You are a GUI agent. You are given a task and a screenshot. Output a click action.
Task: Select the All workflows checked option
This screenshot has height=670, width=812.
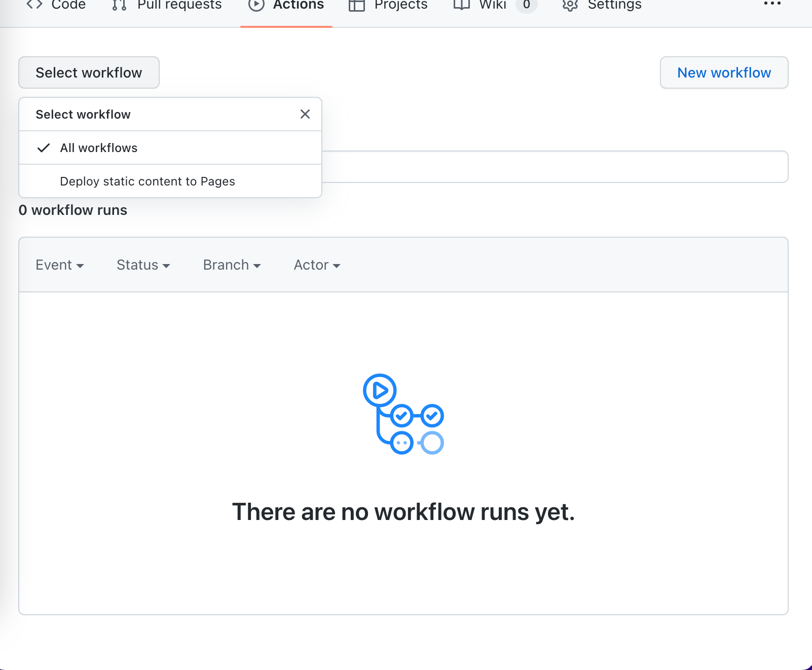[x=98, y=147]
